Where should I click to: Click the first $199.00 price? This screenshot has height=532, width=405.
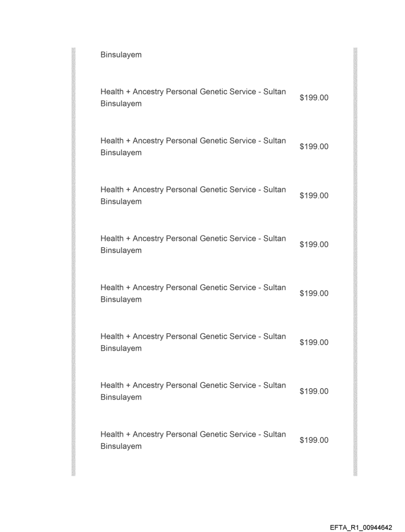click(314, 98)
